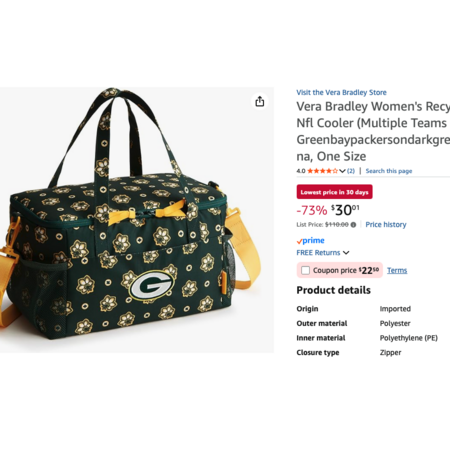
Task: Click the Product details heading
Action: click(x=333, y=290)
